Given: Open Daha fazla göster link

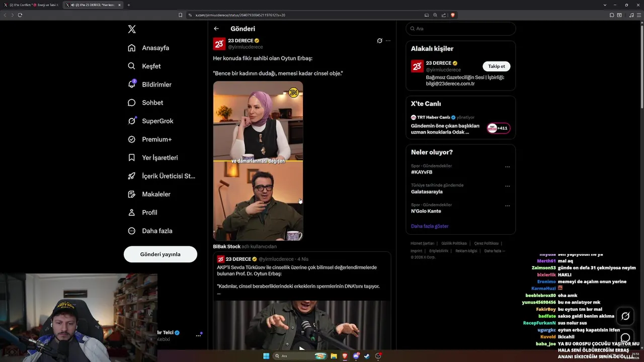Looking at the screenshot, I should (430, 226).
